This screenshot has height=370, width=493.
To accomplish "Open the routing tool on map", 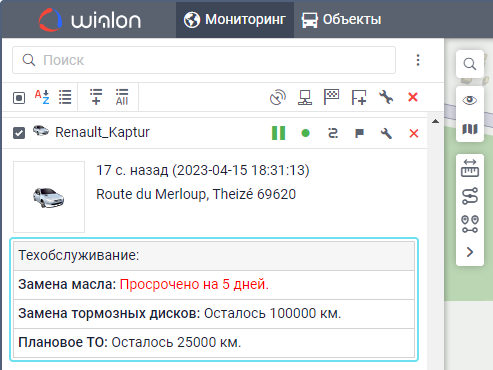I will click(x=470, y=196).
